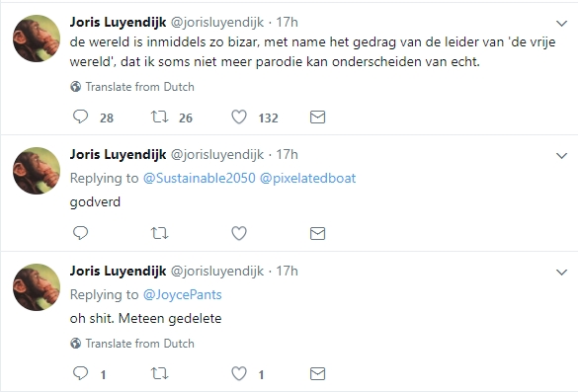Open the @pixelatedboat profile link
The image size is (578, 392).
[x=308, y=179]
